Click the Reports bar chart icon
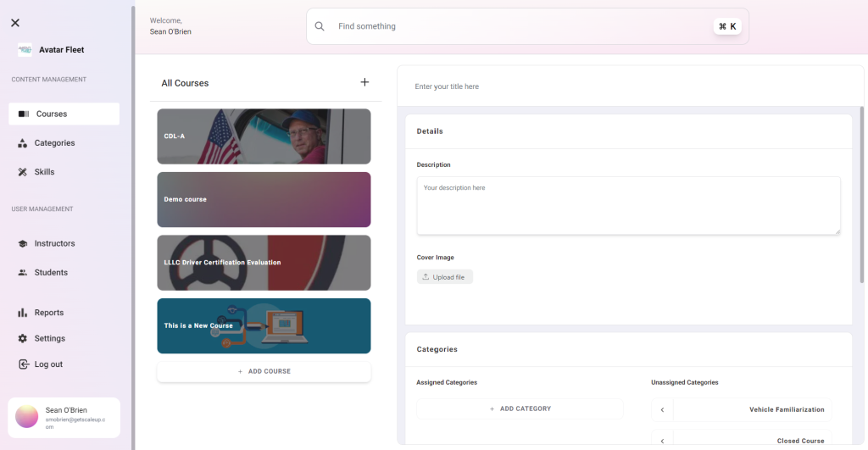Viewport: 868px width, 450px height. pyautogui.click(x=23, y=313)
